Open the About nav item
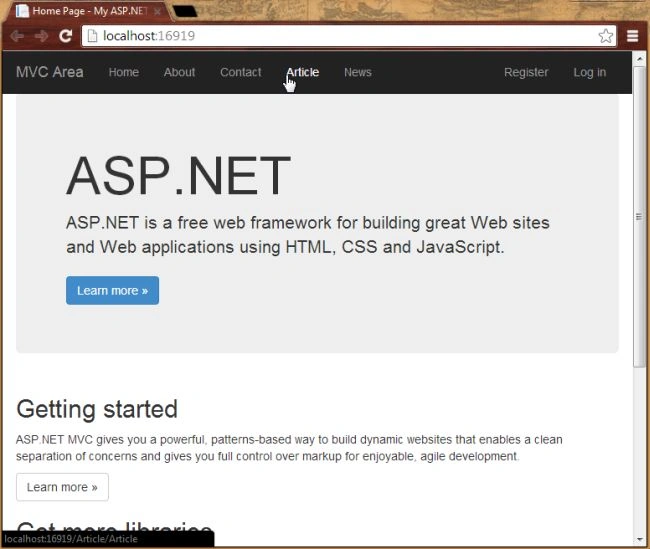Viewport: 650px width, 549px height. [179, 72]
